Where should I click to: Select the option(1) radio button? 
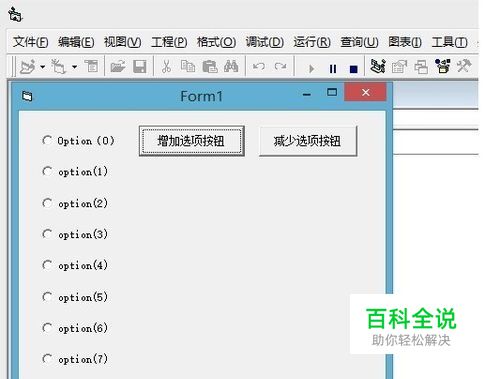coord(47,171)
